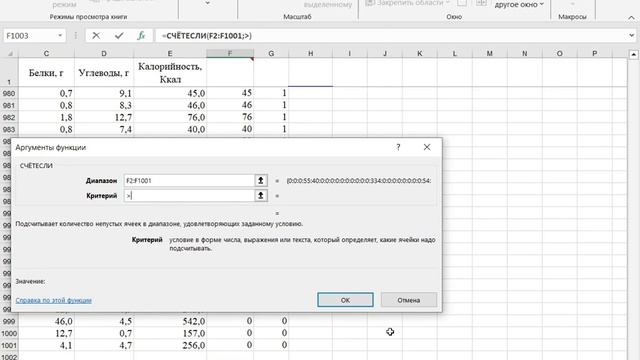The image size is (640, 360).
Task: Select column C header
Action: (x=47, y=53)
